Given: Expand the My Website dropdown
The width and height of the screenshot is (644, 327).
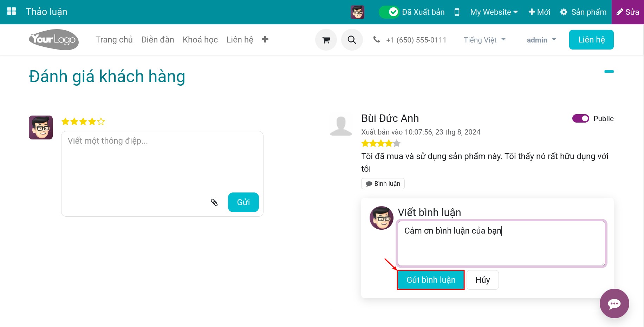Looking at the screenshot, I should click(494, 12).
